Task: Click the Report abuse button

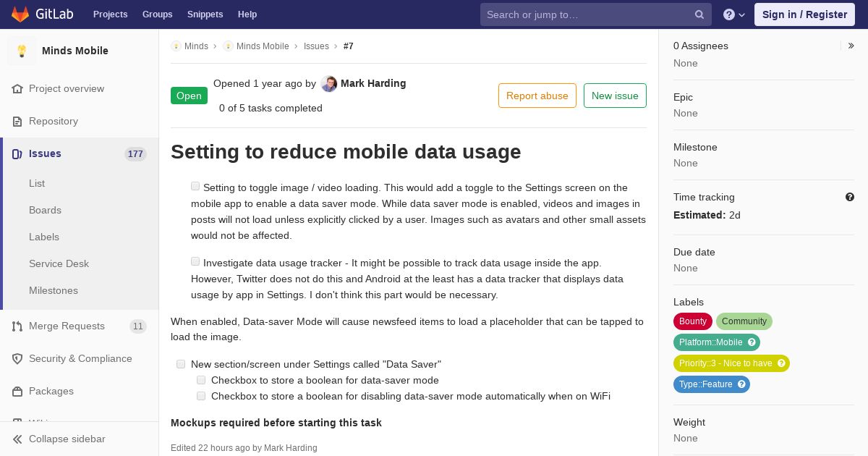Action: (537, 96)
